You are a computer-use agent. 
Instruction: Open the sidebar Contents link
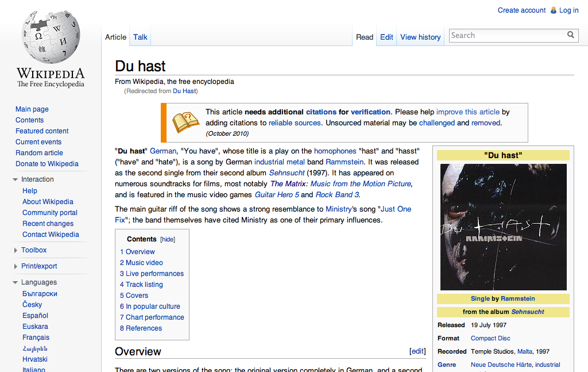(30, 120)
